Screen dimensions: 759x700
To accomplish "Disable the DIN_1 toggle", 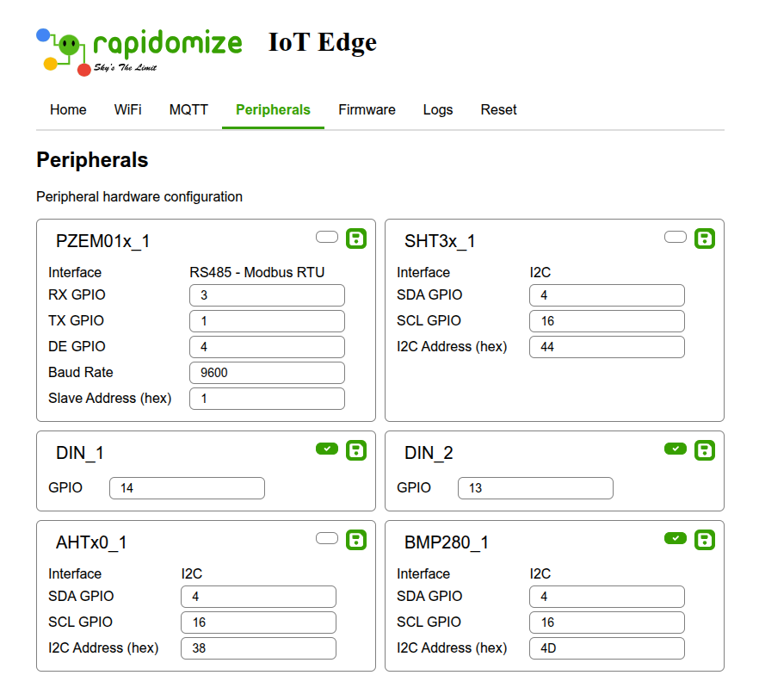I will [x=327, y=449].
